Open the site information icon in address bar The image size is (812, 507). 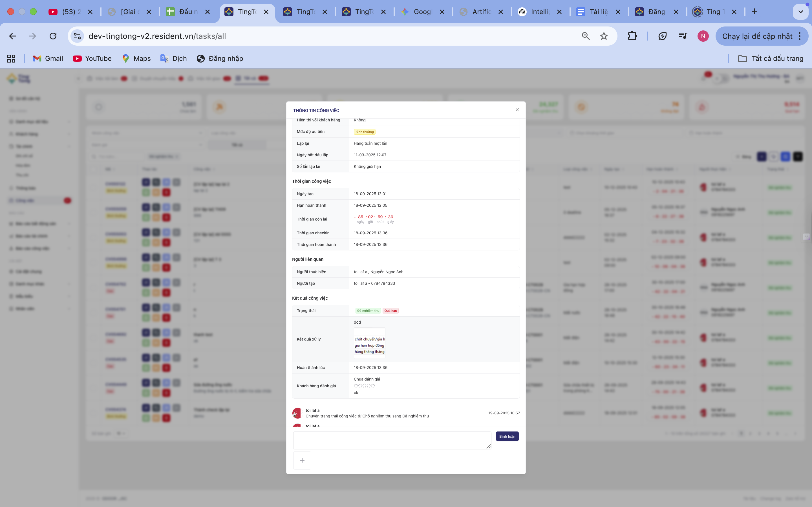(78, 36)
